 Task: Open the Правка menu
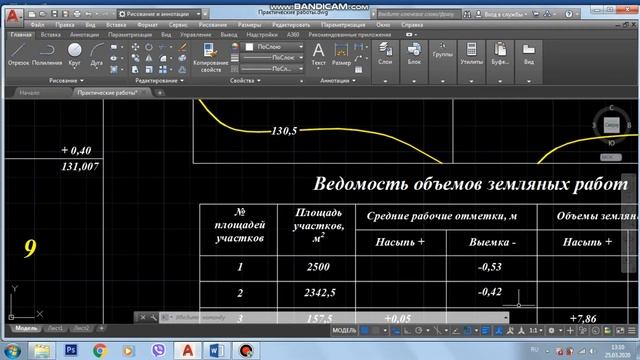point(65,25)
